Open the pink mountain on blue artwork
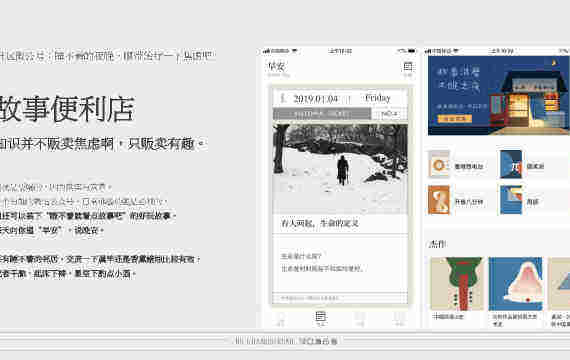The image size is (570, 360). point(515,284)
